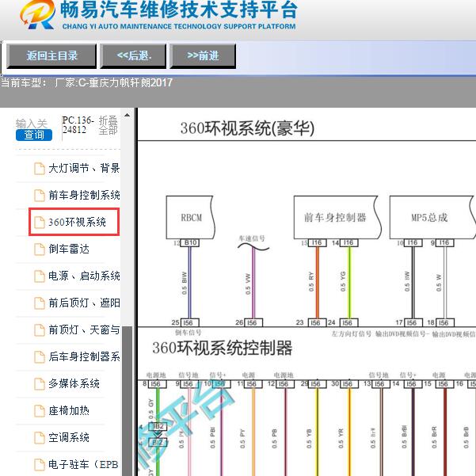
Task: Click the blue 查询 search button
Action: (34, 135)
